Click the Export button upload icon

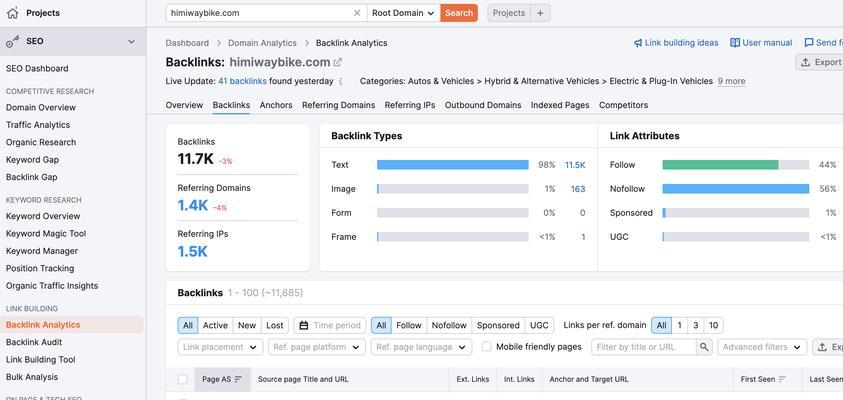point(805,62)
